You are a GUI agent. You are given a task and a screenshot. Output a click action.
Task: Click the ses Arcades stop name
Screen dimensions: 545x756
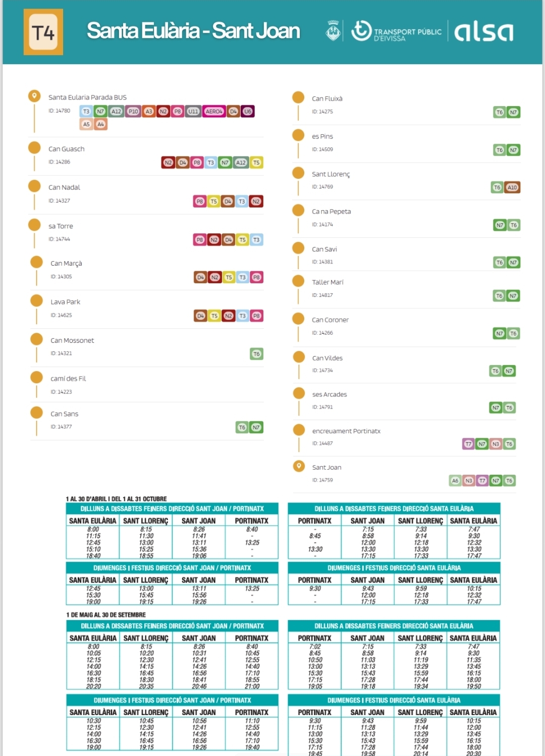click(329, 394)
